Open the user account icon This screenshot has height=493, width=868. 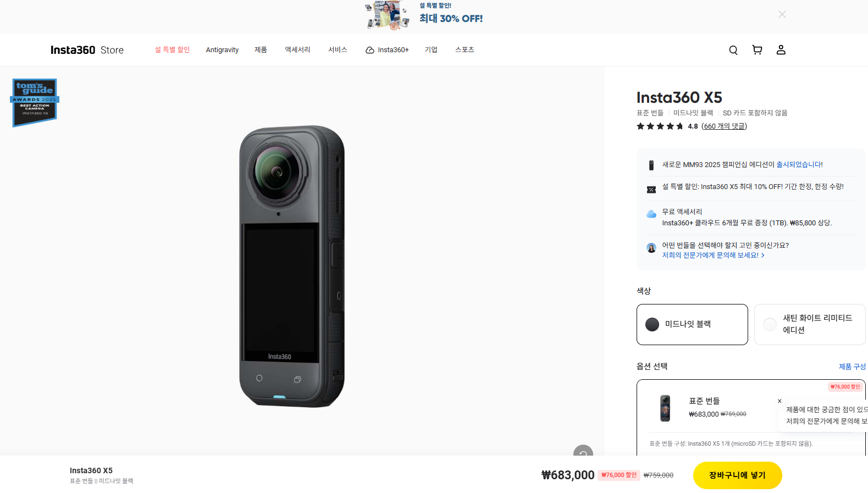781,50
